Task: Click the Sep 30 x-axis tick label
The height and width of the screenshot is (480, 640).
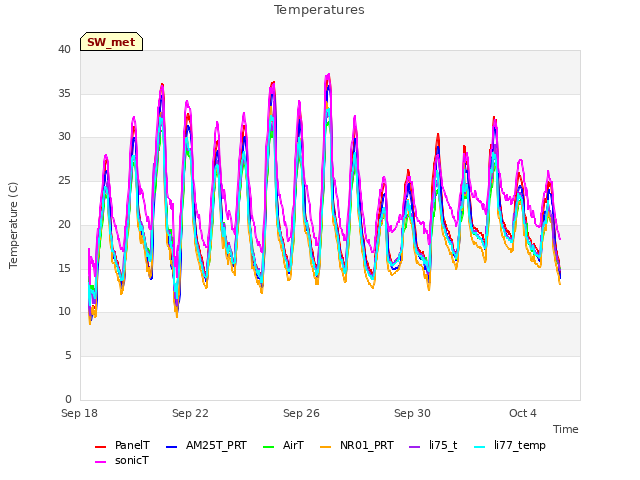Action: pos(413,413)
